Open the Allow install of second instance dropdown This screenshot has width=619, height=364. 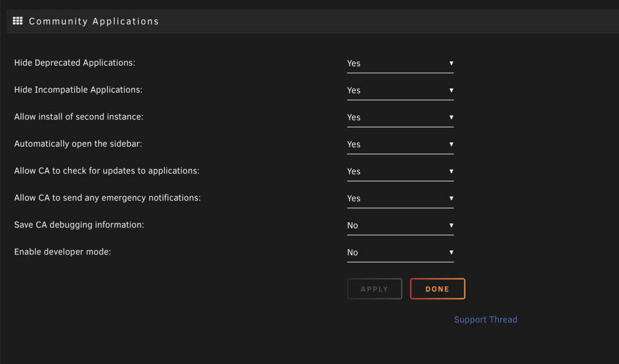[x=400, y=117]
